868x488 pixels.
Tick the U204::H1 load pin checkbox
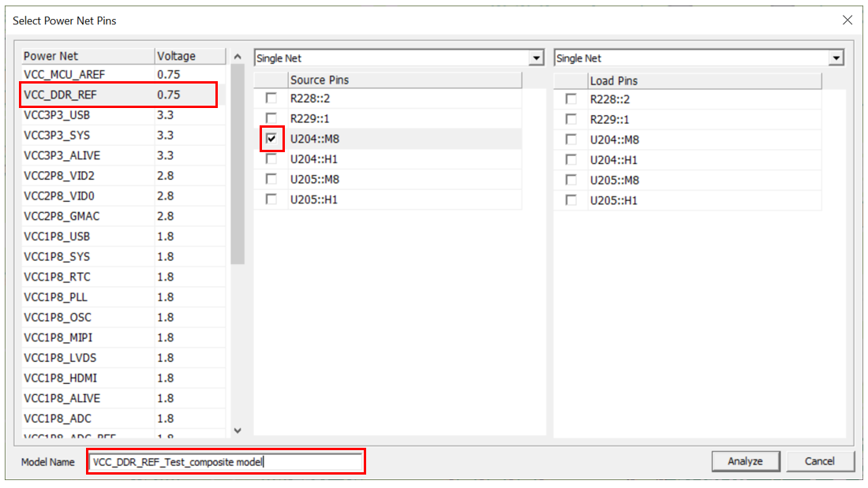[x=571, y=160]
